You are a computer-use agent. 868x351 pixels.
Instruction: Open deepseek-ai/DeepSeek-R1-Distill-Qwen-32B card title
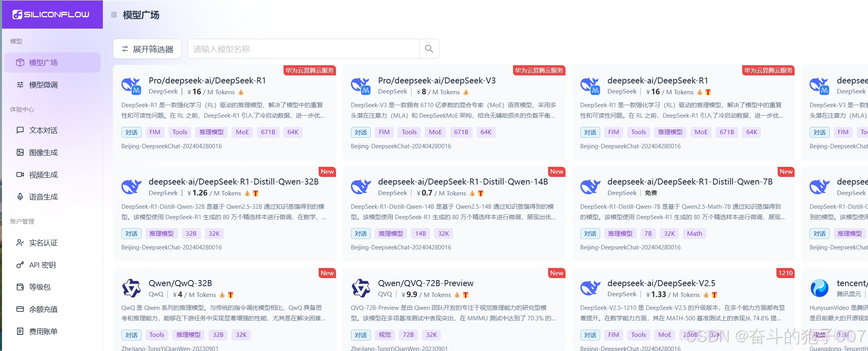point(234,182)
